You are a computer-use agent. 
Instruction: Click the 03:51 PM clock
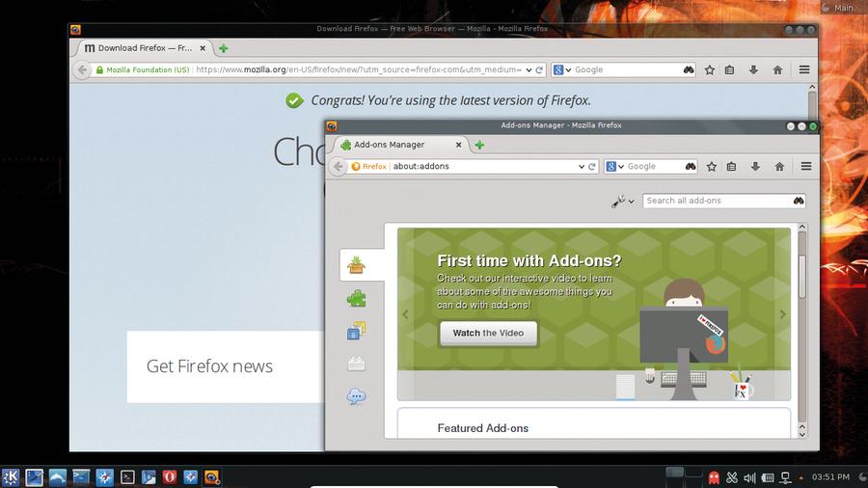pyautogui.click(x=830, y=477)
